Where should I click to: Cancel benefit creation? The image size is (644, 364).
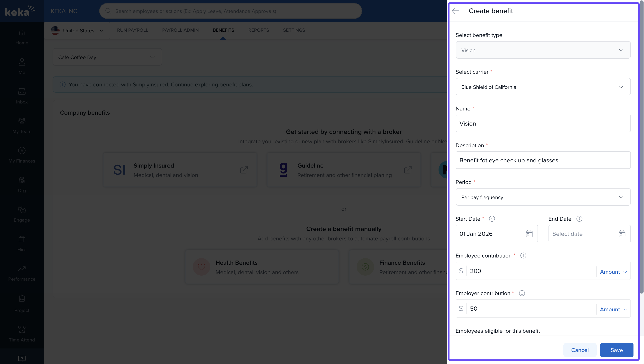coord(580,350)
